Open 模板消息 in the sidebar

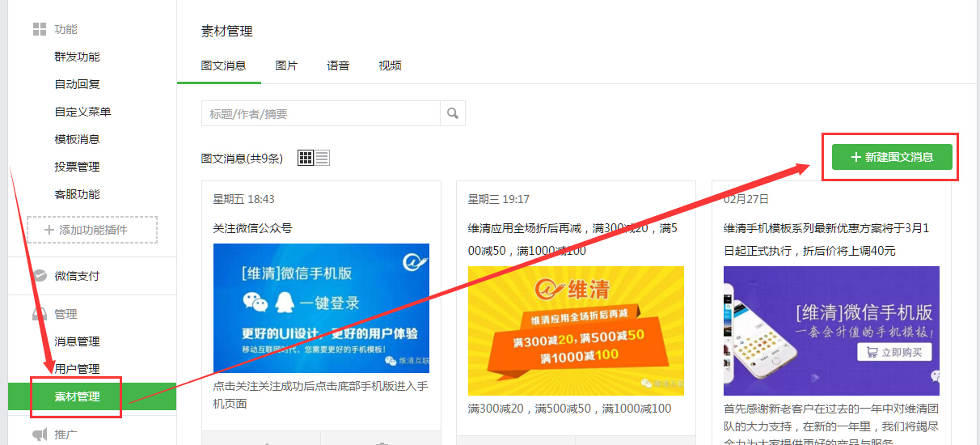coord(78,139)
